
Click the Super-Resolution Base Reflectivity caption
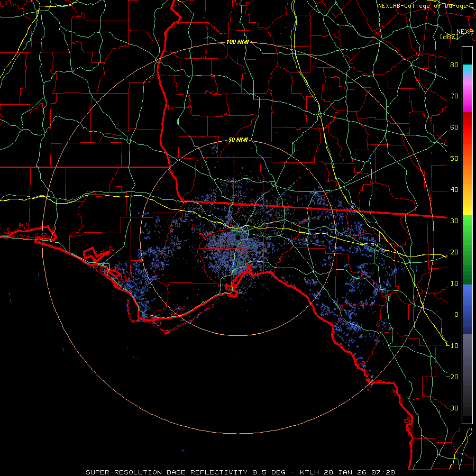point(241,472)
